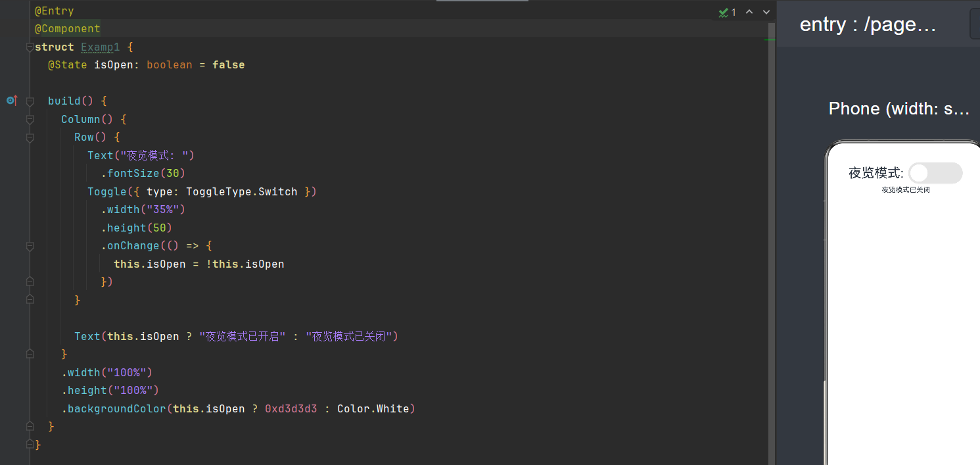Screen dimensions: 980x465
Task: Go to previous highlighted problem arrow
Action: 749,12
